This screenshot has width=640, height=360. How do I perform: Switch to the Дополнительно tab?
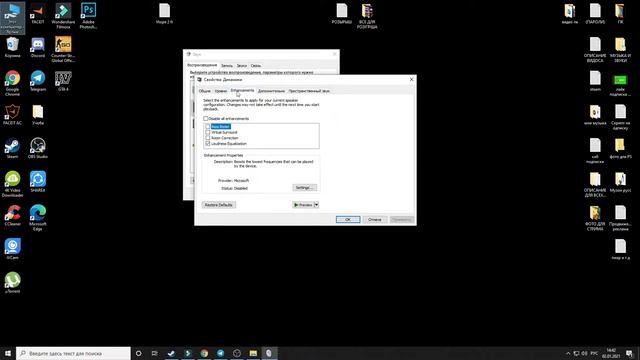(x=271, y=91)
